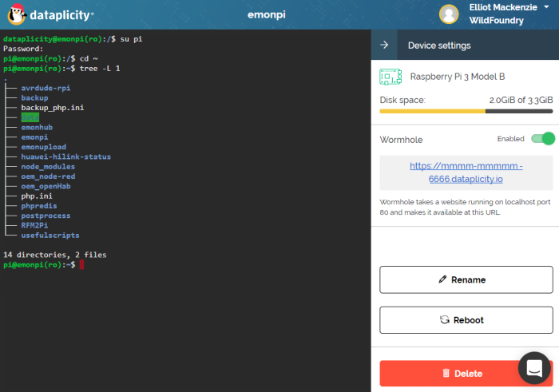Viewport: 559px width, 392px height.
Task: Click the usefulscripts directory entry
Action: coord(50,236)
